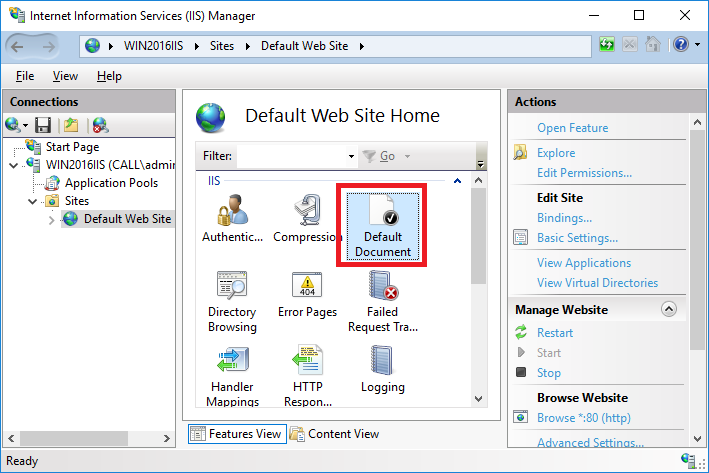Viewport: 709px width, 473px height.
Task: Click the Create New Connection globe icon
Action: [x=13, y=125]
